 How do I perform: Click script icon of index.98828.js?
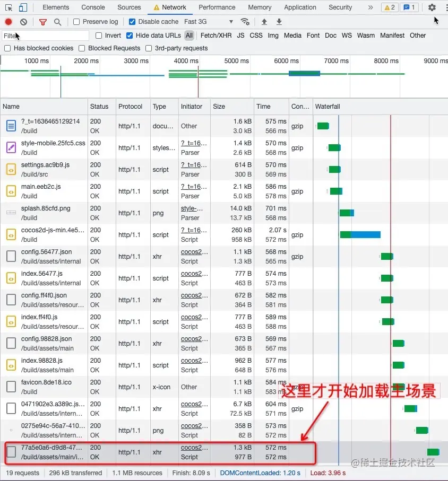(x=11, y=365)
